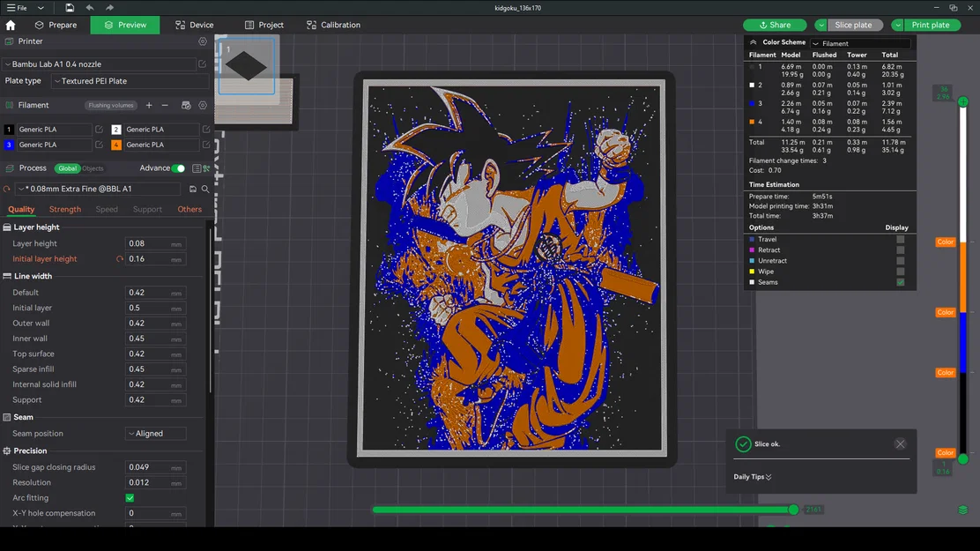Open the Print plate dropdown arrow
Screen dimensions: 980x551
click(897, 25)
